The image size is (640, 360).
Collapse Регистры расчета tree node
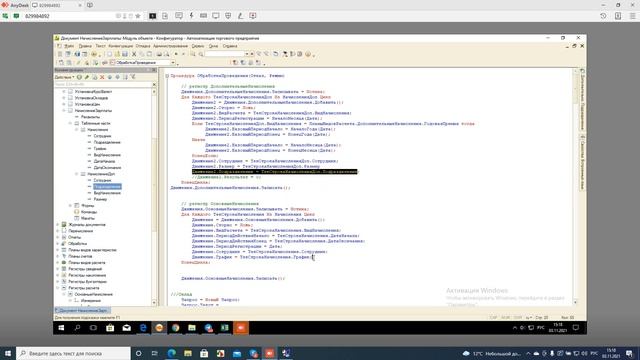[x=58, y=288]
